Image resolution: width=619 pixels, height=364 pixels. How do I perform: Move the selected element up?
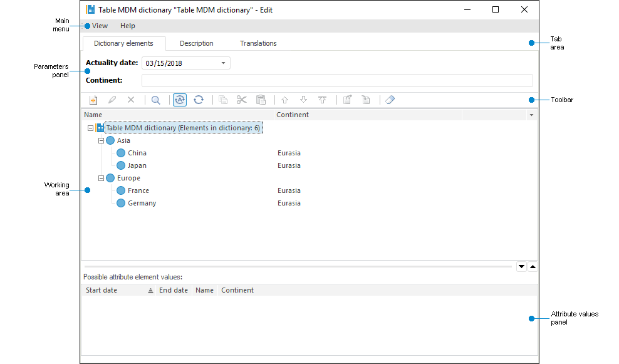click(x=284, y=100)
